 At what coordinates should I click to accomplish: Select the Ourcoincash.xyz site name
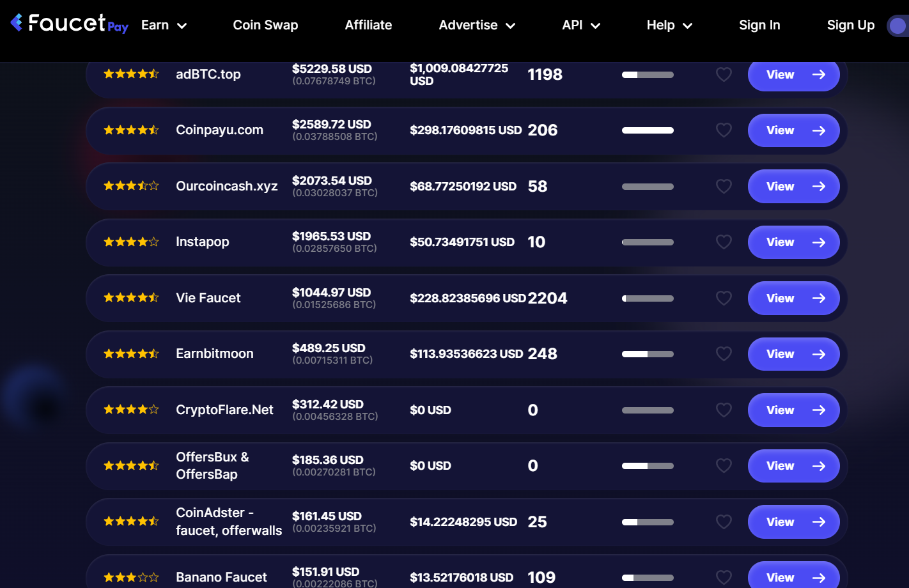pyautogui.click(x=227, y=186)
